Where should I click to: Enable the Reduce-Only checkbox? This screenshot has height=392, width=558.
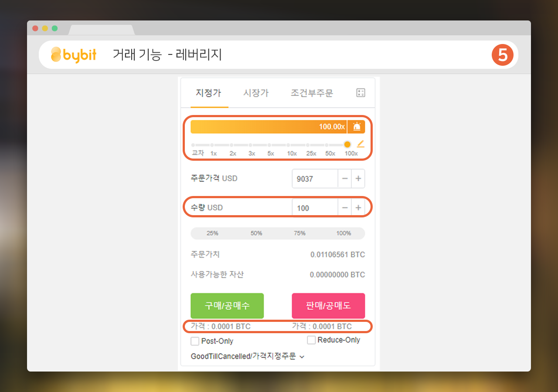(x=311, y=340)
